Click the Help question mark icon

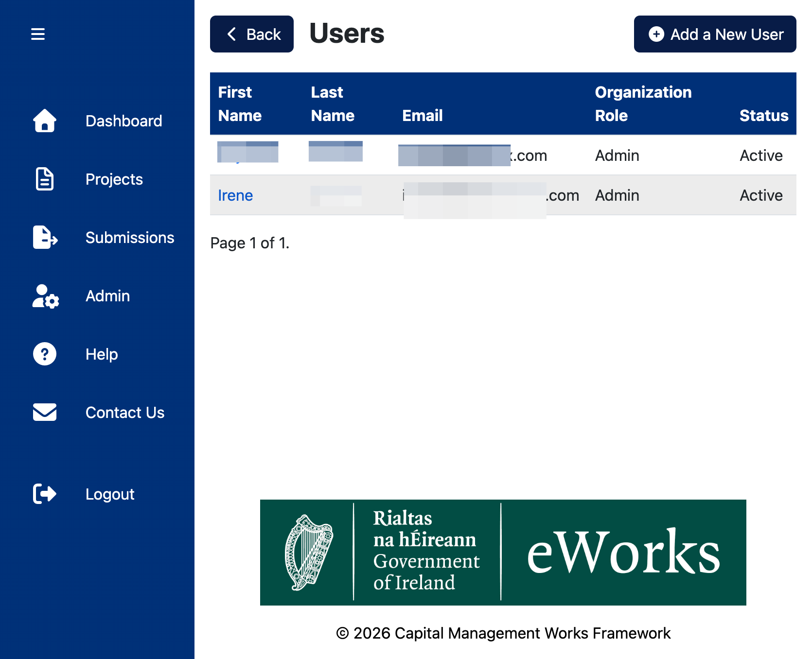[x=45, y=354]
